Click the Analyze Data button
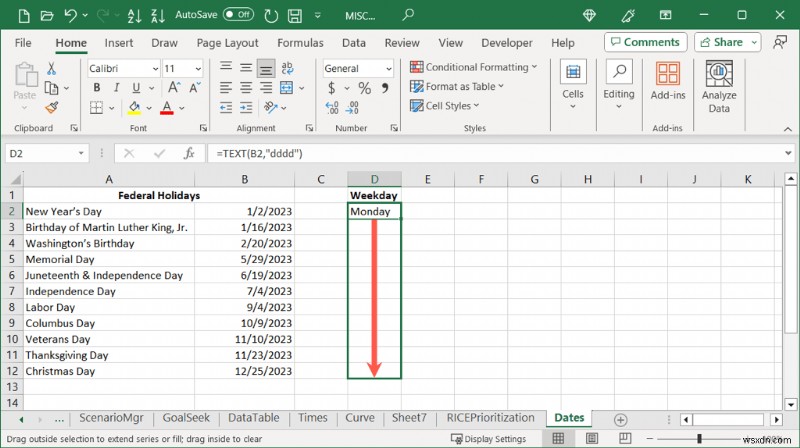800x448 pixels. point(719,87)
